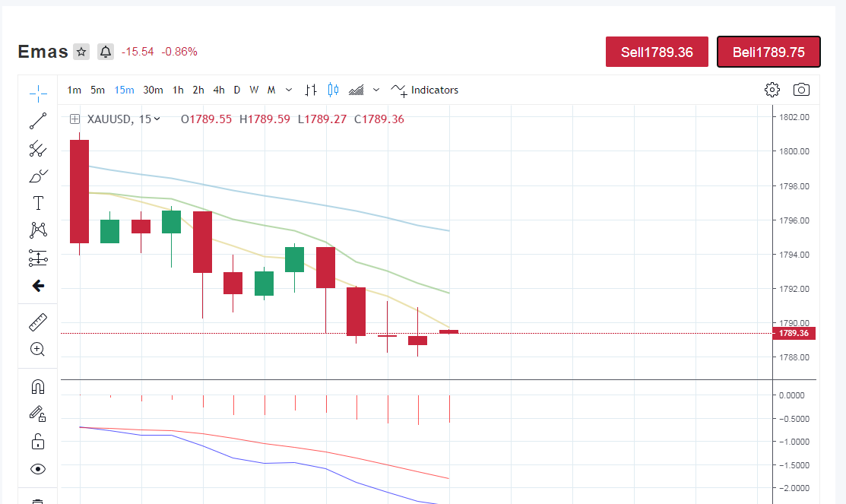Viewport: 846px width, 504px height.
Task: Select the trend line drawing tool
Action: 38,121
